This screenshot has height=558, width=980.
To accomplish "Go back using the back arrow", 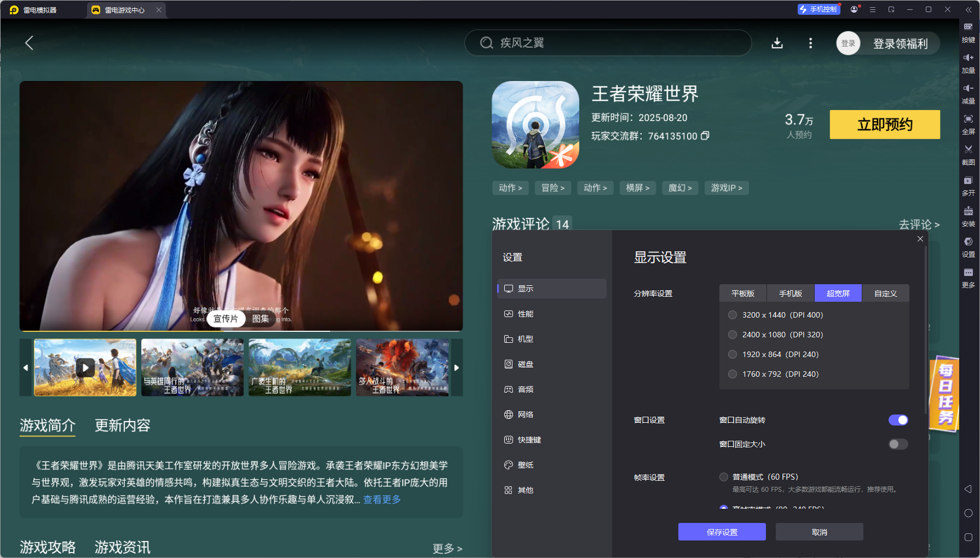I will tap(30, 43).
